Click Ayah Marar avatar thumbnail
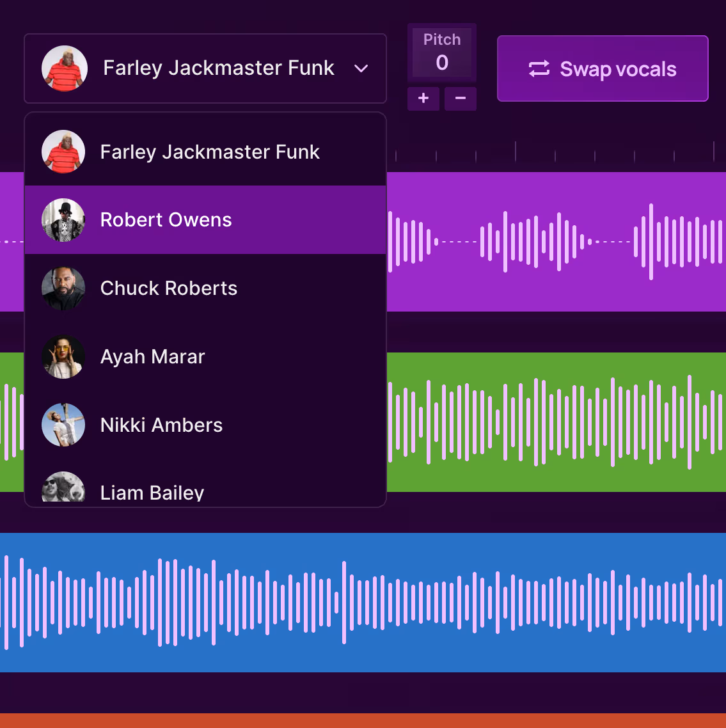 tap(63, 356)
